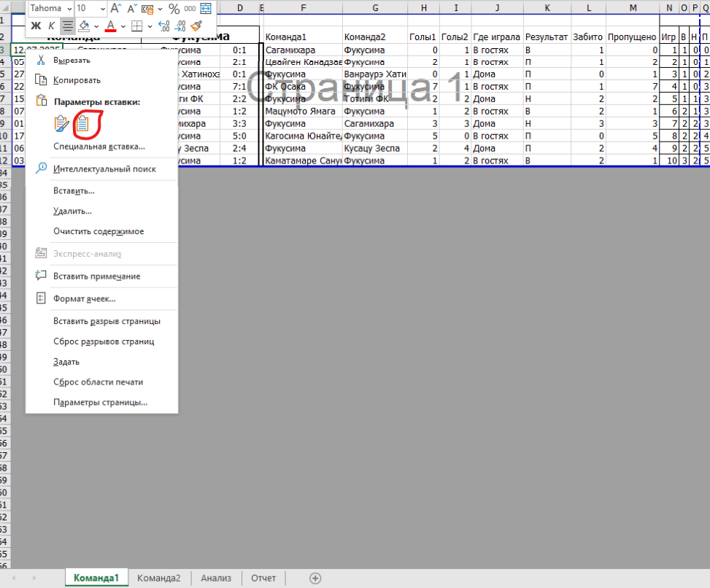This screenshot has width=710, height=588.
Task: Open Параметры страницы...
Action: pyautogui.click(x=100, y=403)
